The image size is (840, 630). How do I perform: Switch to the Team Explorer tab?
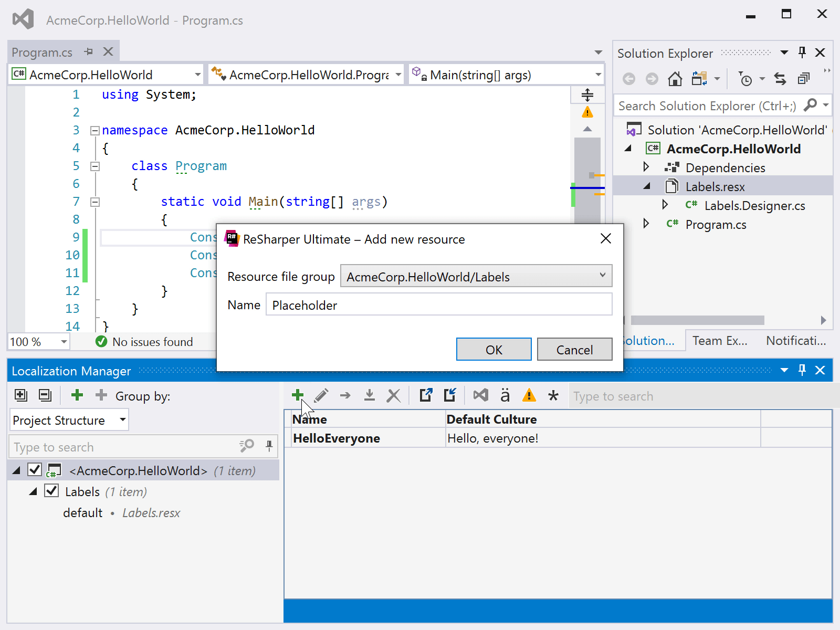(x=720, y=341)
